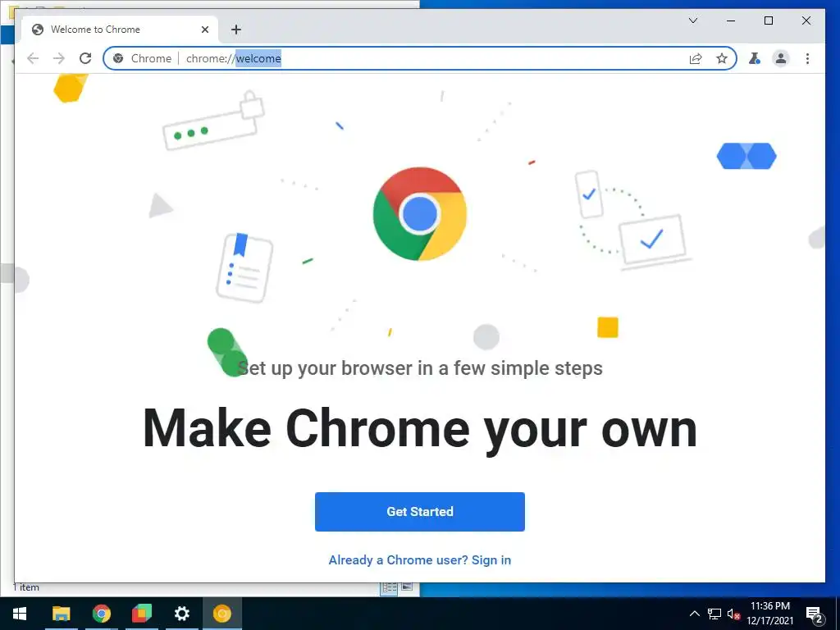Share this page using the share icon
This screenshot has width=840, height=630.
(x=696, y=58)
